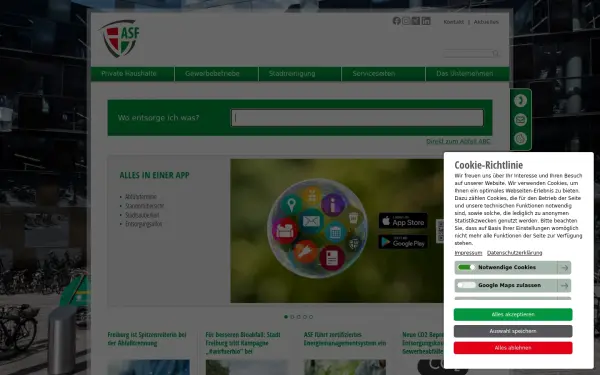The width and height of the screenshot is (600, 375).
Task: Toggle the Notwendige Cookies switch
Action: tap(466, 267)
